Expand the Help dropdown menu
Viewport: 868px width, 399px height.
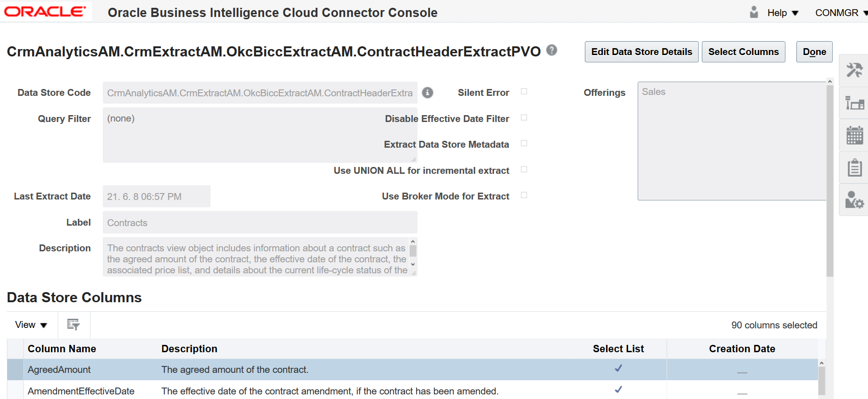(x=783, y=13)
